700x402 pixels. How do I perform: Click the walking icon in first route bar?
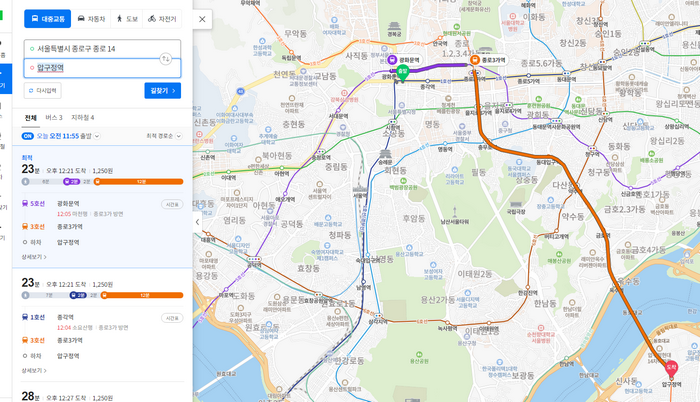(25, 181)
